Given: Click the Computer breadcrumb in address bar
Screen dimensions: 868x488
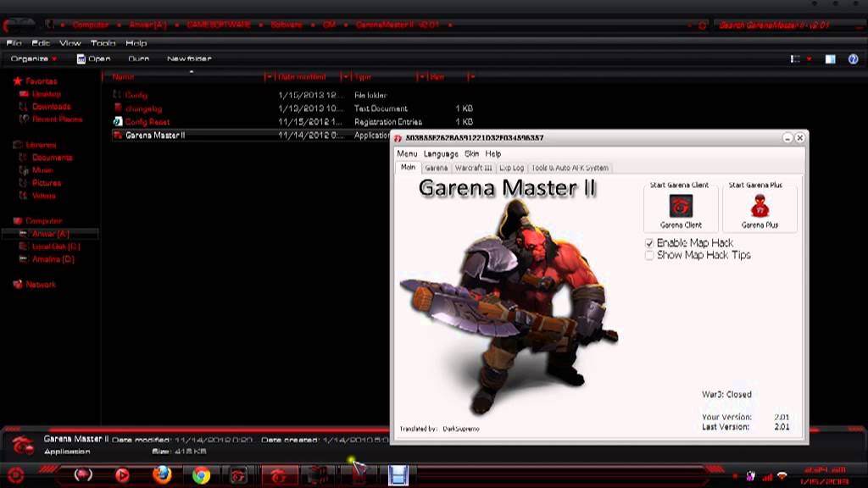Looking at the screenshot, I should coord(90,25).
